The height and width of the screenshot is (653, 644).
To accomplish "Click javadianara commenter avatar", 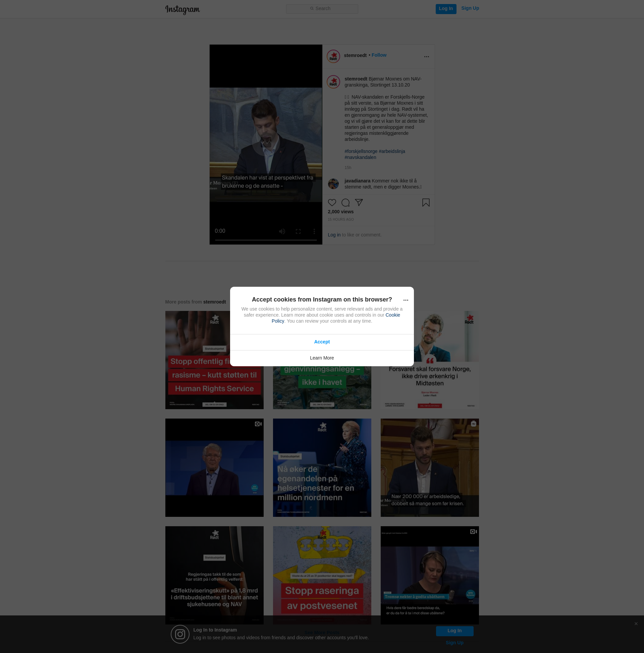I will click(333, 184).
